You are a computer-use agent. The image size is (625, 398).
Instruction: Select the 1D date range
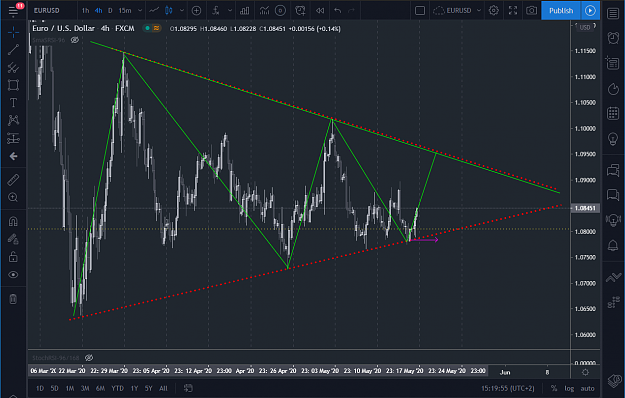pyautogui.click(x=40, y=388)
